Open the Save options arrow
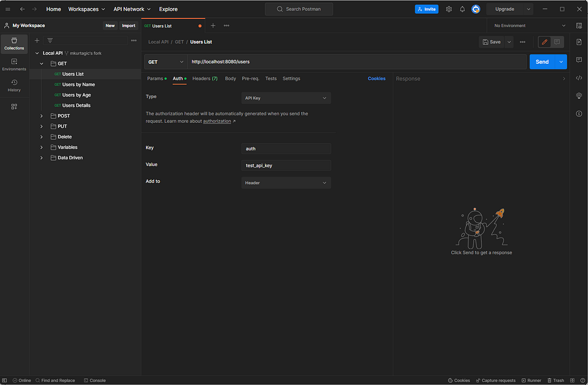 [x=509, y=42]
